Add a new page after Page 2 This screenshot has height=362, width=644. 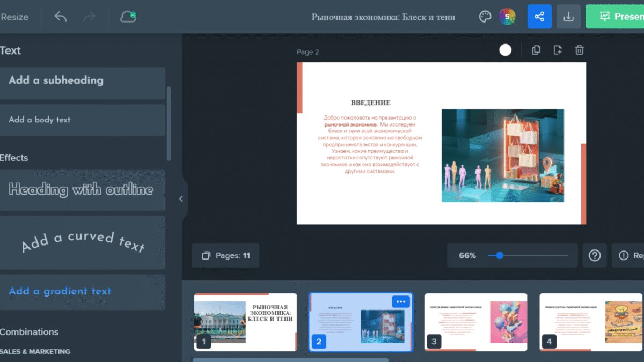tap(558, 50)
